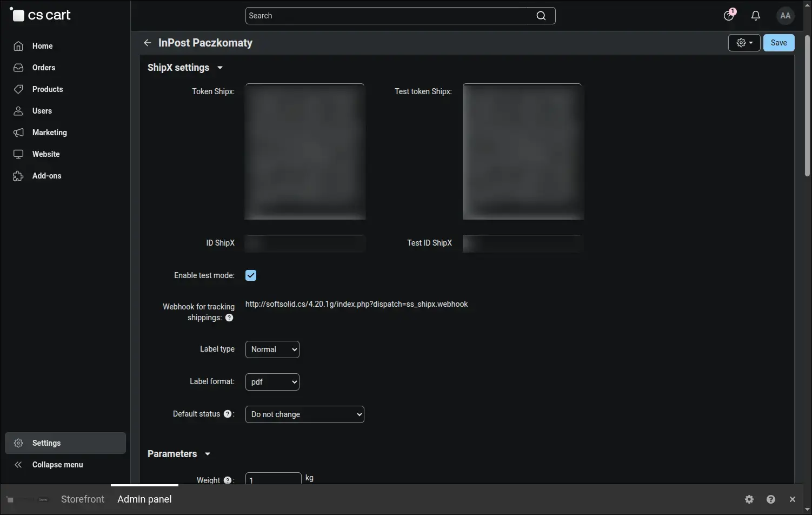Click into the Token Shipx text area
Image resolution: width=812 pixels, height=515 pixels.
pos(305,151)
